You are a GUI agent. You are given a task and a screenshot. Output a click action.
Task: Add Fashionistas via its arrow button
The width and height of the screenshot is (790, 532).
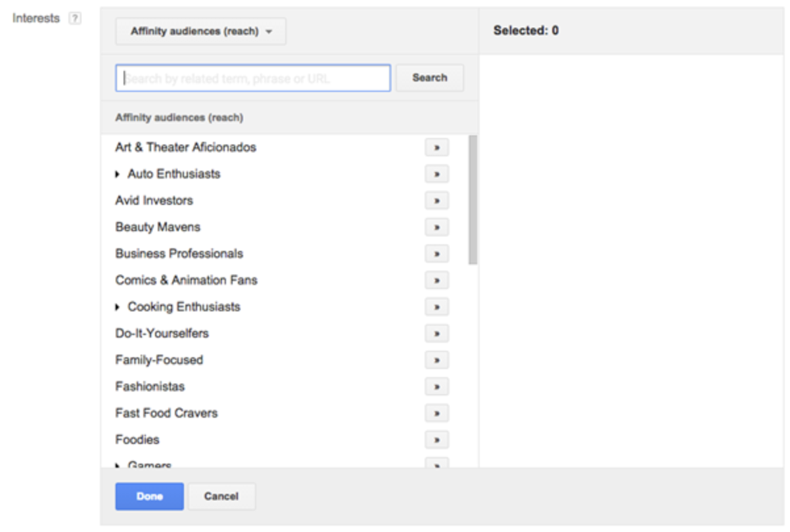pyautogui.click(x=436, y=386)
